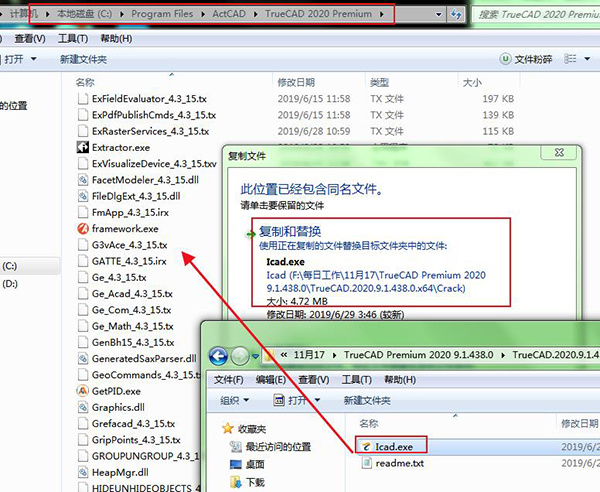This screenshot has width=600, height=492.
Task: Choose the 复制和替换 option
Action: [x=381, y=262]
